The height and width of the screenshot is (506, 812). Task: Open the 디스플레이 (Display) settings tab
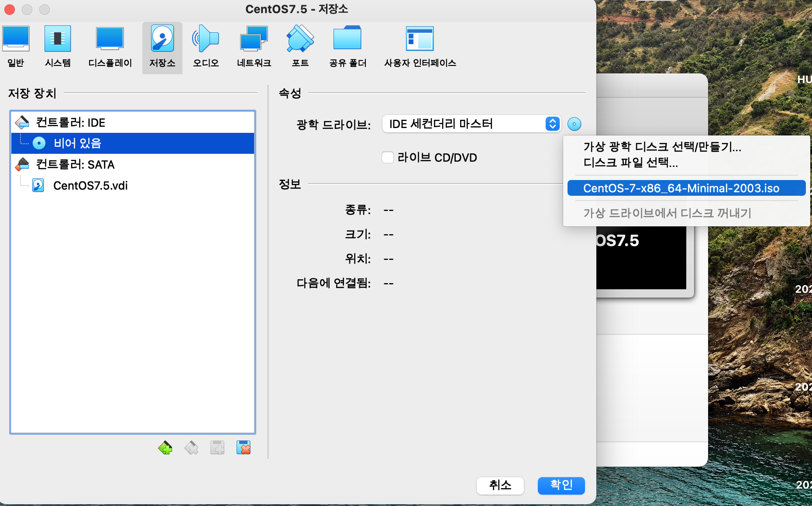tap(110, 47)
